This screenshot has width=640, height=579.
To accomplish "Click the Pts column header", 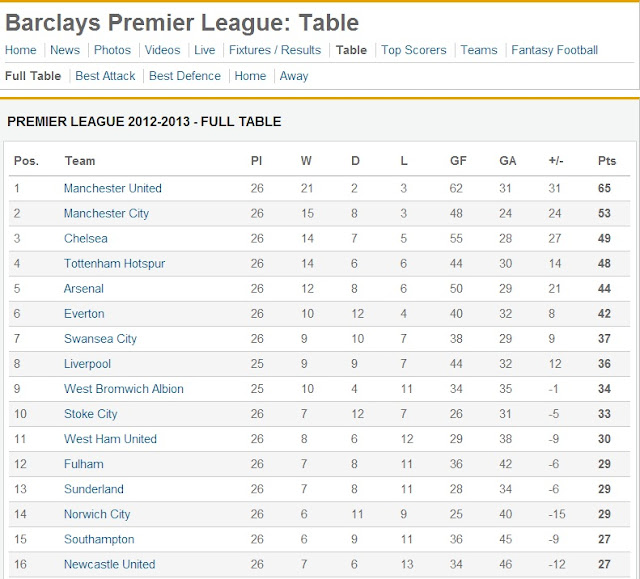I will (607, 161).
